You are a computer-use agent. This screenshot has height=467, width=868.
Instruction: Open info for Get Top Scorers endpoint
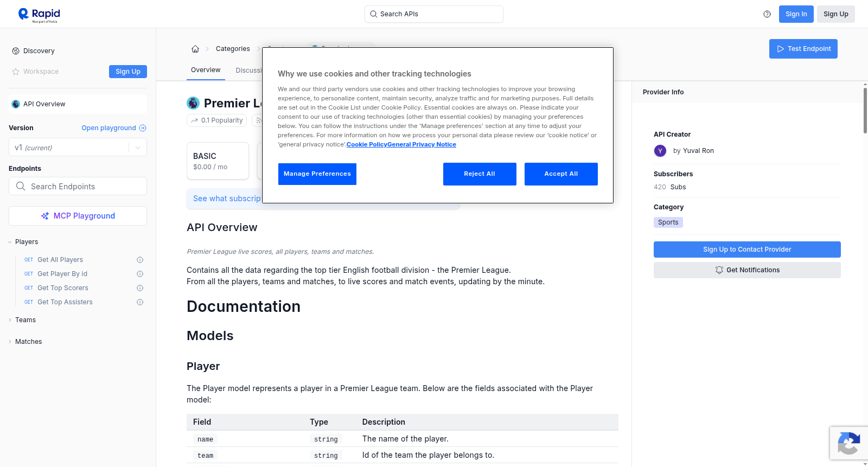tap(140, 288)
